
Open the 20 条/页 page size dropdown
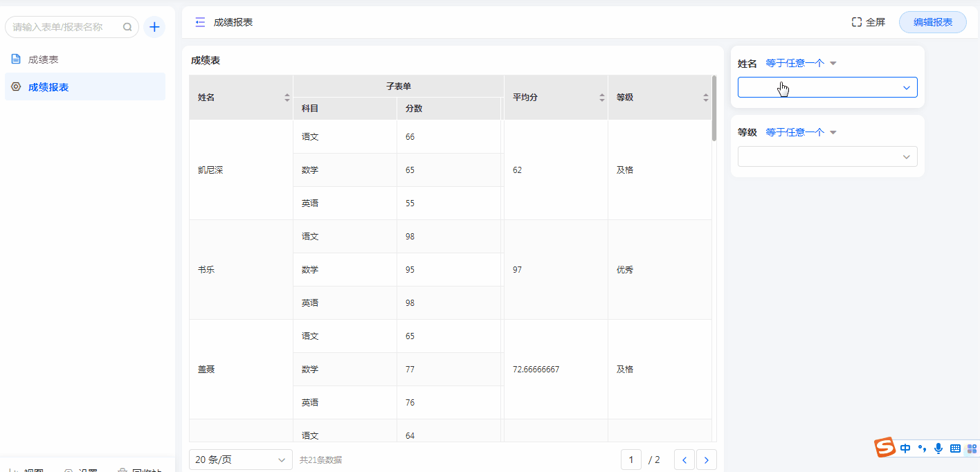240,460
